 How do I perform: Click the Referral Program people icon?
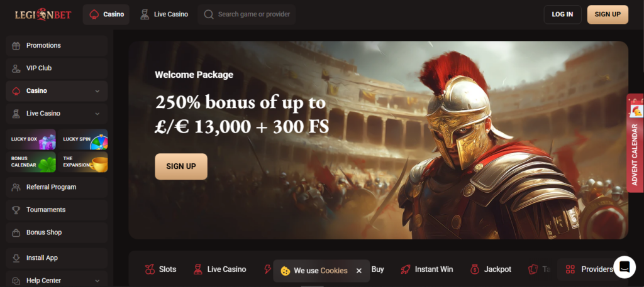click(x=16, y=187)
